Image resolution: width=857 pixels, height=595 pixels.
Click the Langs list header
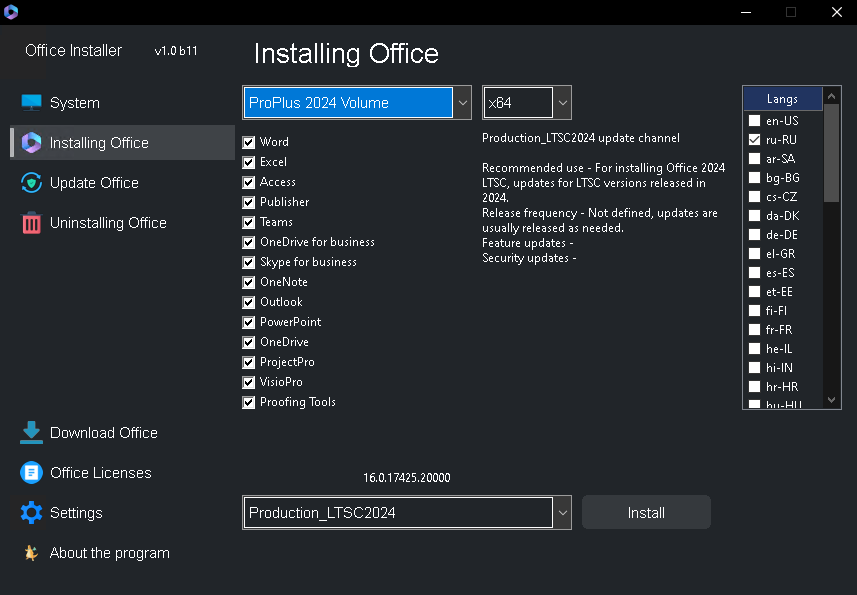pos(782,99)
